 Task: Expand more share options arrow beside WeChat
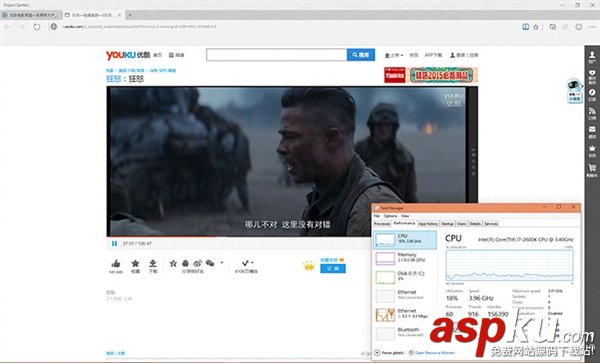click(x=222, y=263)
